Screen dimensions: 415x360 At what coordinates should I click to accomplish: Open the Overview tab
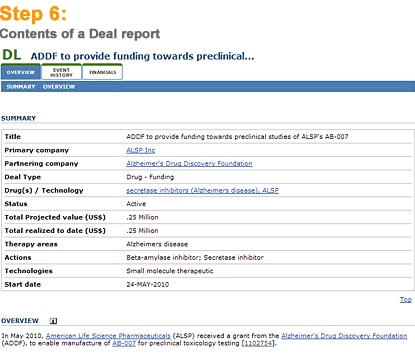(x=21, y=72)
